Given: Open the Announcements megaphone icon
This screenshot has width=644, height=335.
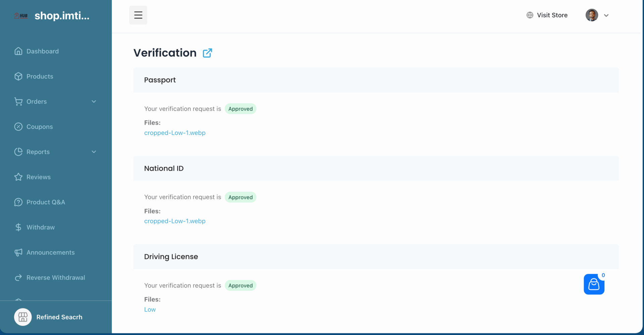Looking at the screenshot, I should coord(18,252).
